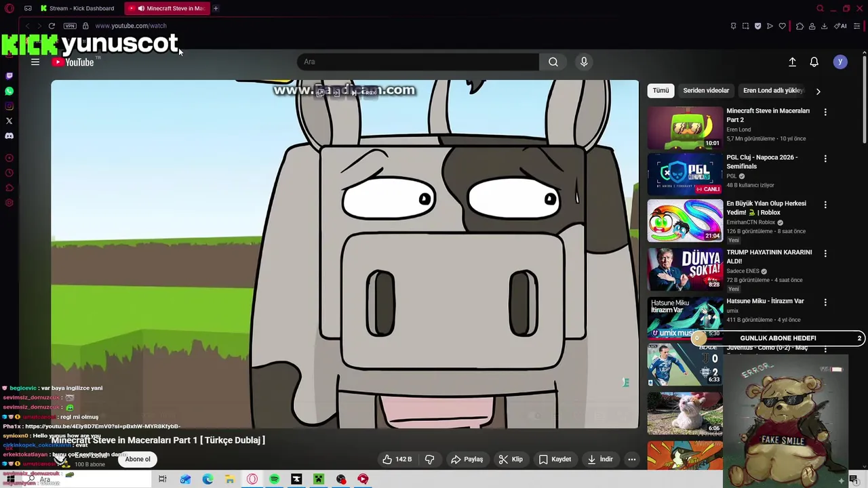Image resolution: width=868 pixels, height=488 pixels.
Task: Switch to the Stream - Kick Dashboard tab
Action: click(x=81, y=8)
